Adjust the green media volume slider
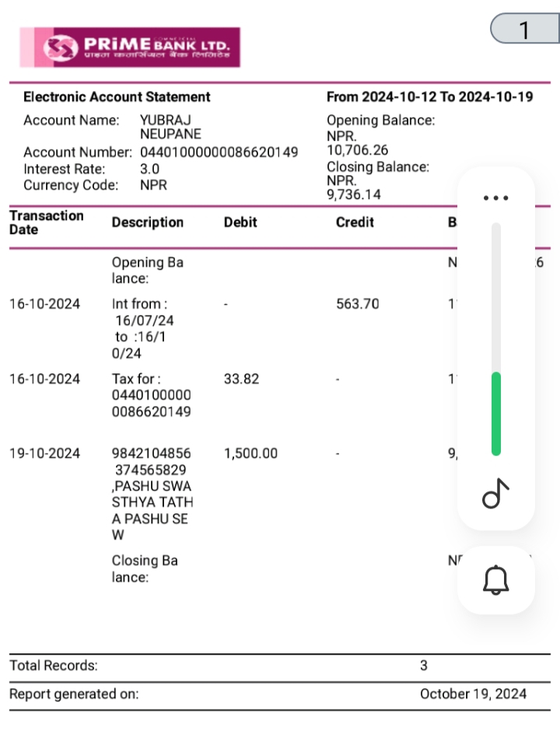560x731 pixels. click(x=496, y=339)
